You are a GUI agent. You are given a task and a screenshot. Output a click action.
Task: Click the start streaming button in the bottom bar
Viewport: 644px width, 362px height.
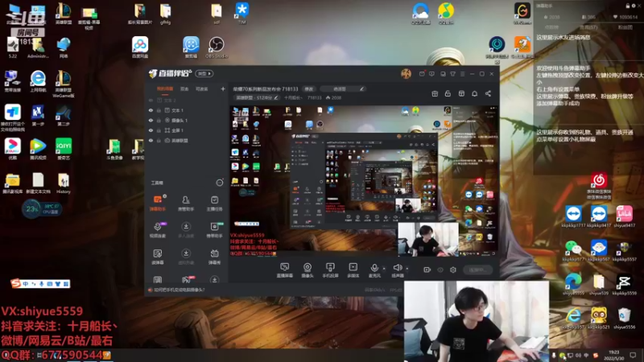pos(477,269)
